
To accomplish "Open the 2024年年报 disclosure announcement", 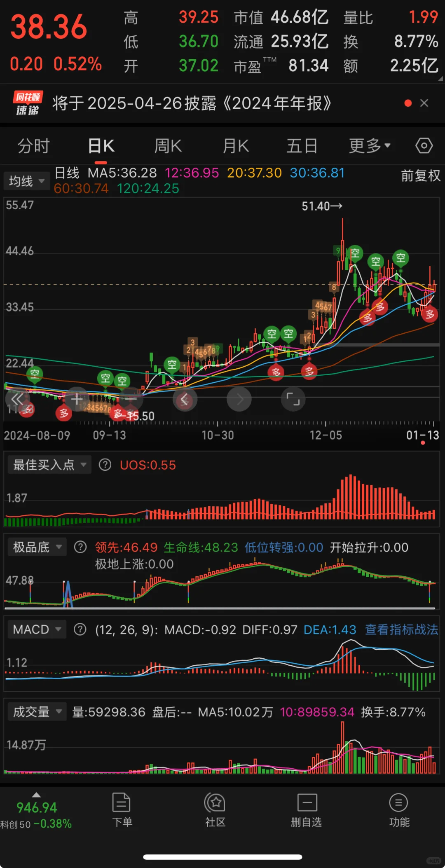I will (x=192, y=103).
